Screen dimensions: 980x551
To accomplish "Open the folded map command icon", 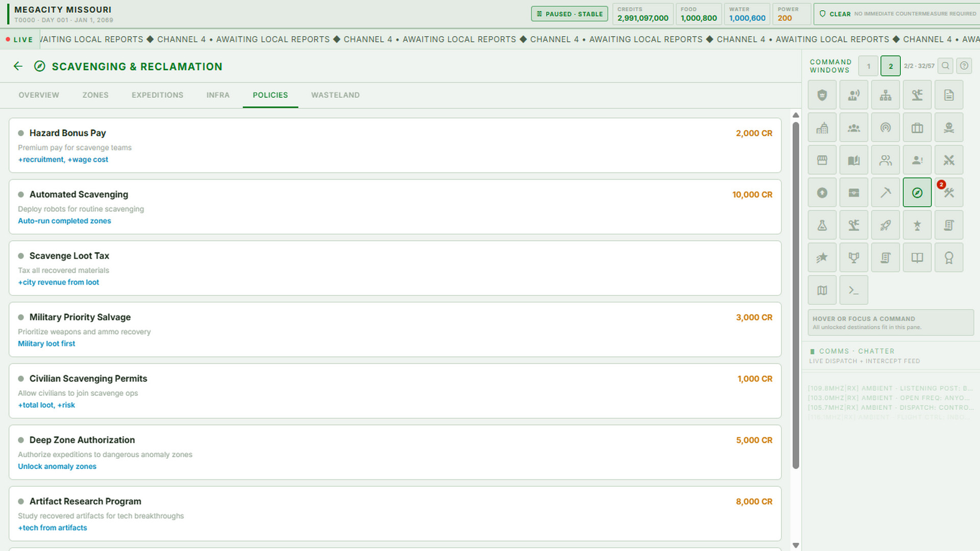I will click(822, 290).
